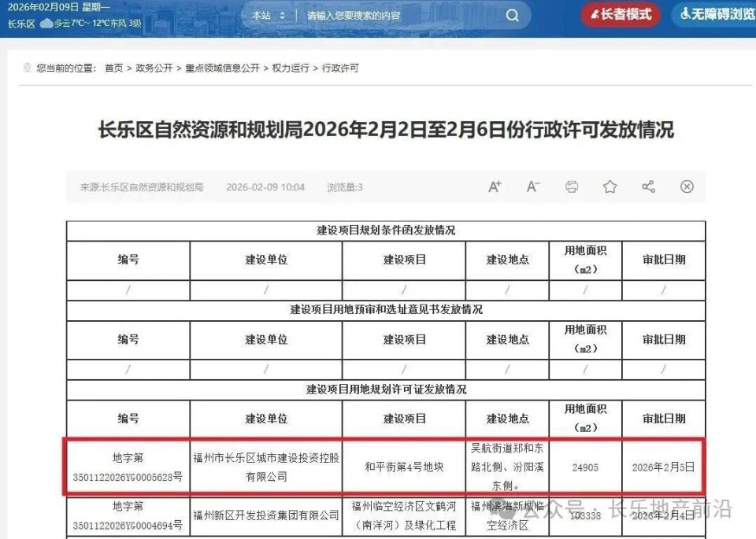This screenshot has width=756, height=539.
Task: Click the cloudy weather icon
Action: click(x=46, y=23)
